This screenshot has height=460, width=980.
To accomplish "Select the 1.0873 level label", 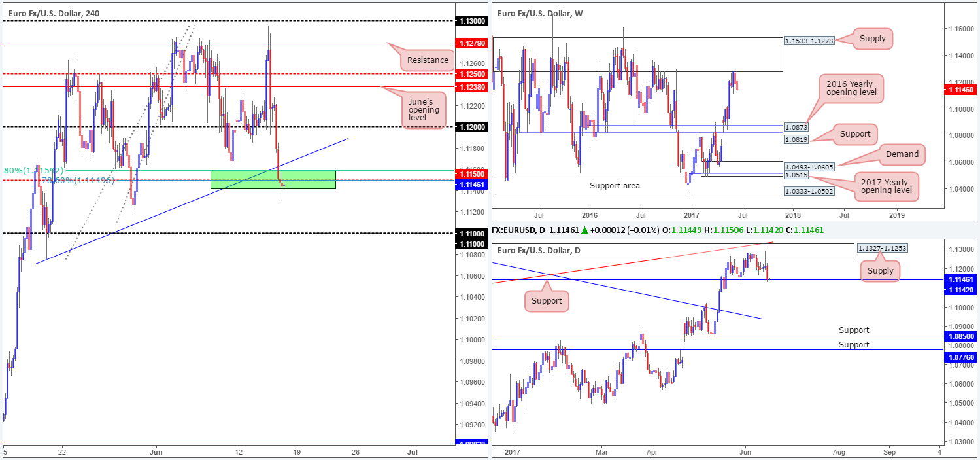I will click(797, 125).
